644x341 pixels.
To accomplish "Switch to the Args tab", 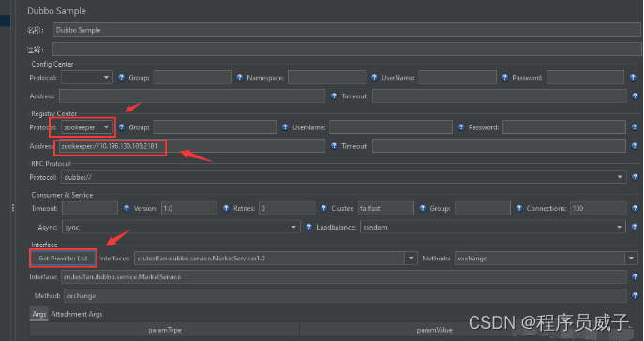I will 39,315.
